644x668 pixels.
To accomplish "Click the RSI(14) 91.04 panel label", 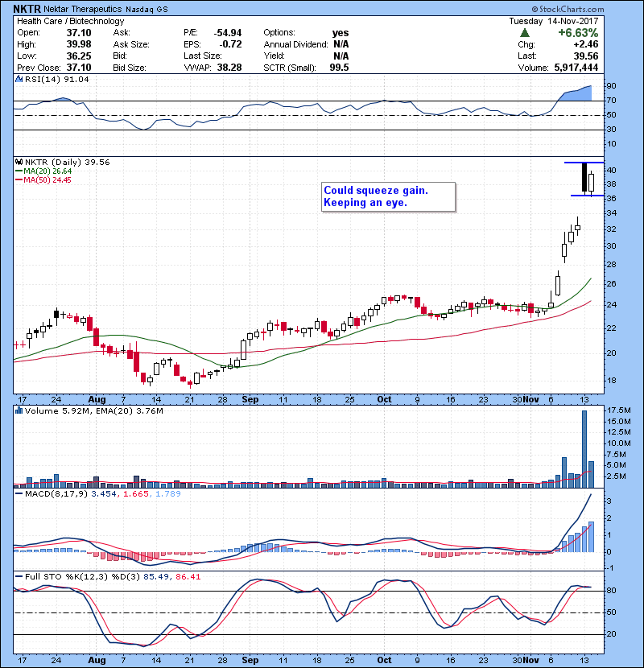I will [56, 79].
